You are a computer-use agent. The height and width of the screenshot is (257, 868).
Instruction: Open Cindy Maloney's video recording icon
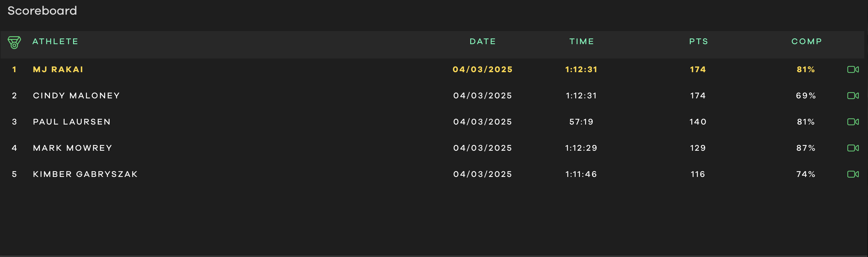point(853,96)
